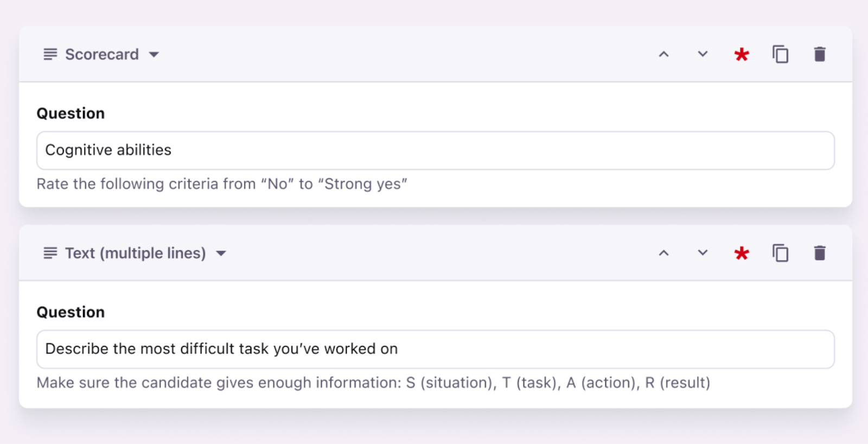Screen dimensions: 868x444
Task: Move the Text (multiple lines) question up
Action: [x=663, y=253]
